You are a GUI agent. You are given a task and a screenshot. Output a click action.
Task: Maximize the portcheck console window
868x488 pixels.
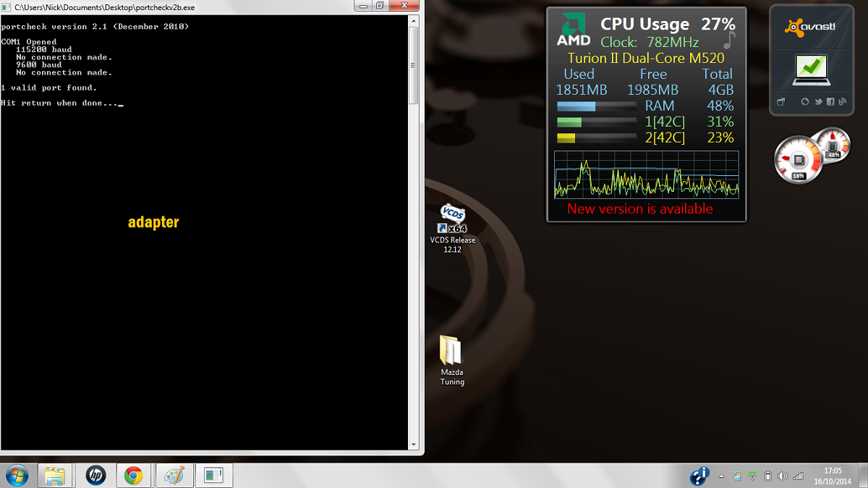click(x=380, y=5)
